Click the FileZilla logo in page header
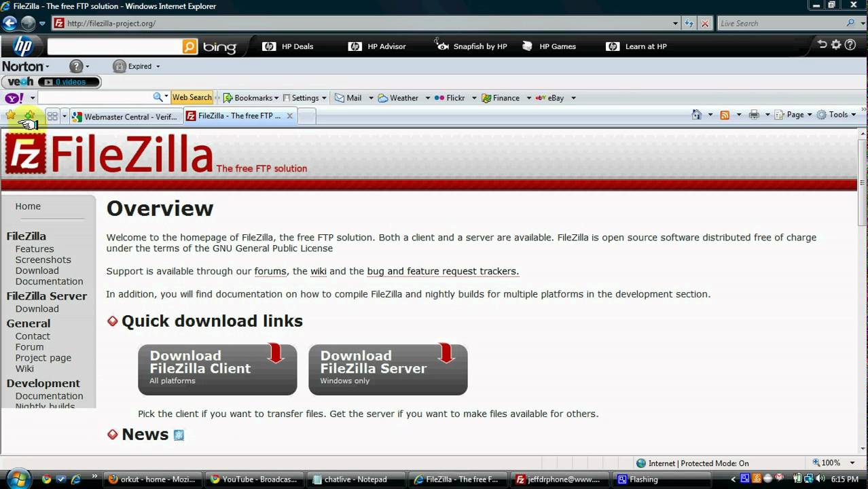The width and height of the screenshot is (868, 489). pyautogui.click(x=109, y=154)
